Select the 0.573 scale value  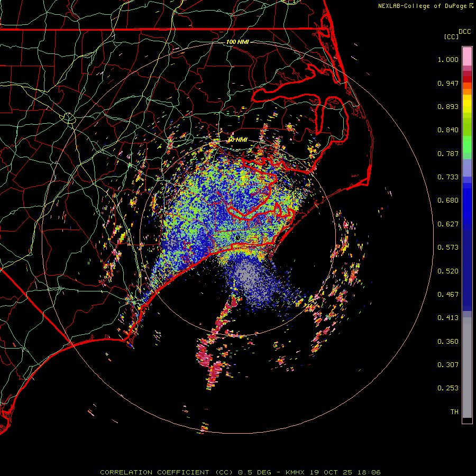click(x=448, y=248)
